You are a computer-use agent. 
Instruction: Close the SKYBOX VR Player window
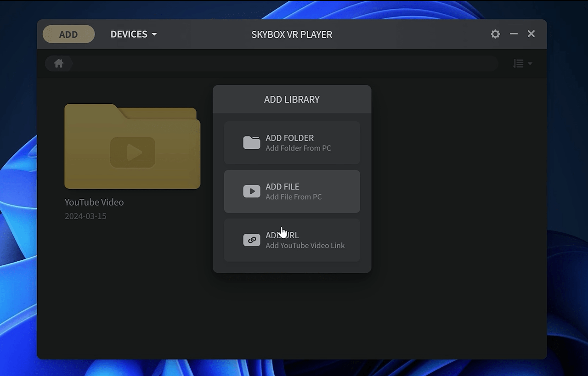click(531, 34)
